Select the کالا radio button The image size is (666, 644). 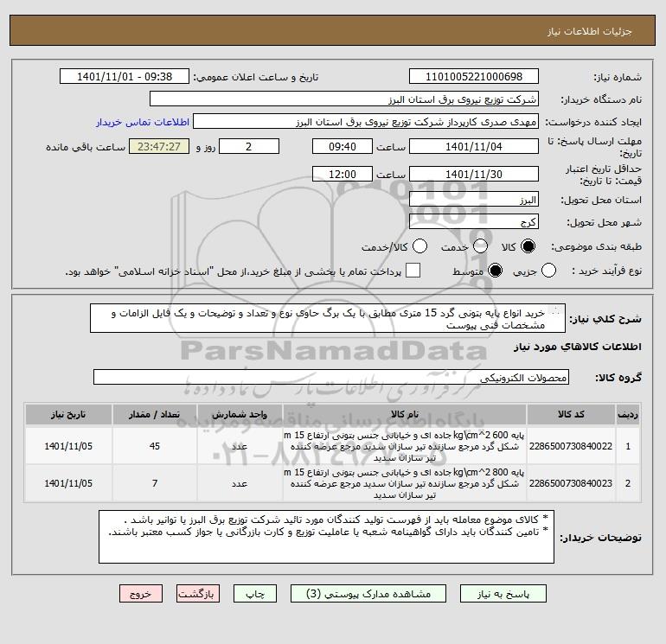tap(528, 246)
